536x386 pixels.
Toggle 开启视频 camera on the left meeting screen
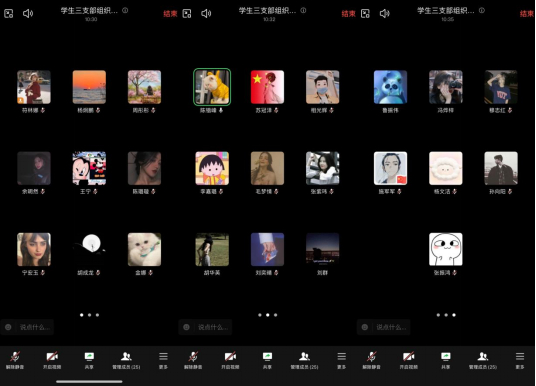point(52,360)
